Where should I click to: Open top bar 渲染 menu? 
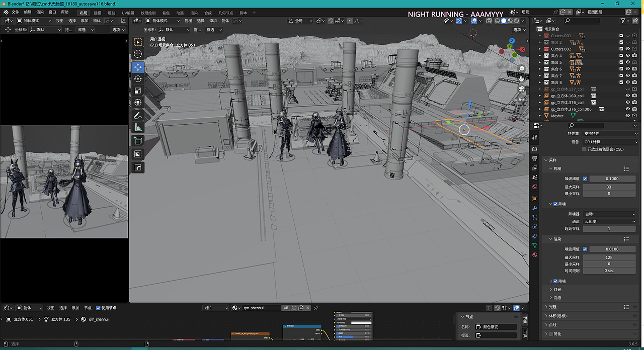40,12
